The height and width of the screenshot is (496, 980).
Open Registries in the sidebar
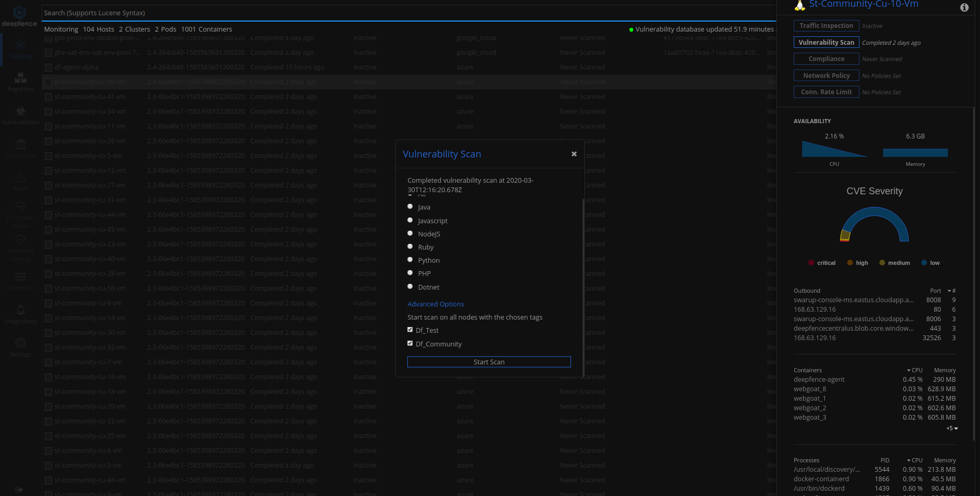pos(21,83)
